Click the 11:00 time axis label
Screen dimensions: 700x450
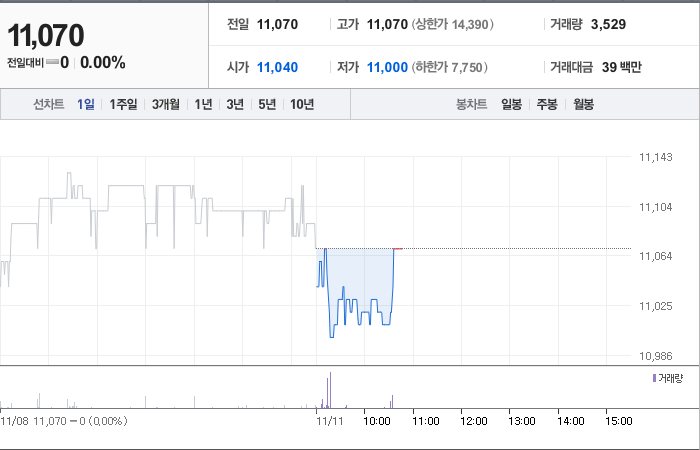(x=425, y=421)
